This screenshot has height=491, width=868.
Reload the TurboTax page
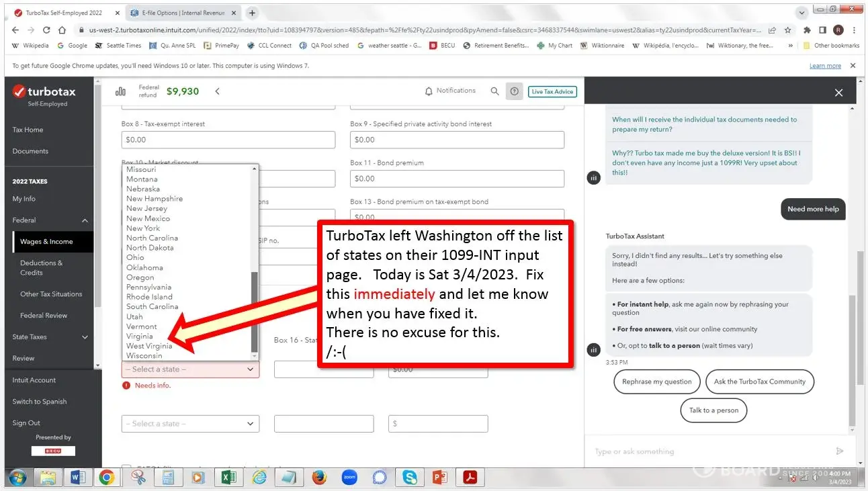tap(46, 30)
